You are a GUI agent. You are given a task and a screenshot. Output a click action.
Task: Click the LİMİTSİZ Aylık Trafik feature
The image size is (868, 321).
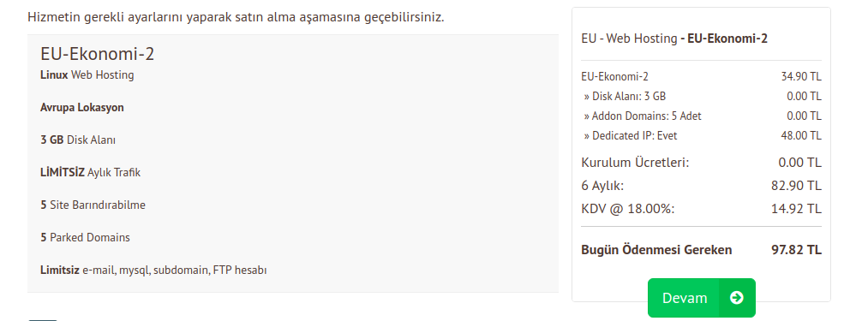pos(90,172)
